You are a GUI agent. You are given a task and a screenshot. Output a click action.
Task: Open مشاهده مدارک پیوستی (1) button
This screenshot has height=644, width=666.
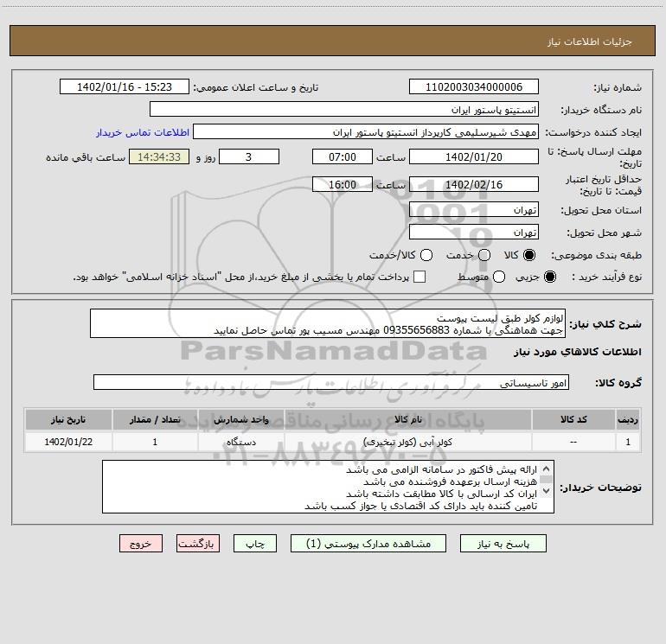368,544
